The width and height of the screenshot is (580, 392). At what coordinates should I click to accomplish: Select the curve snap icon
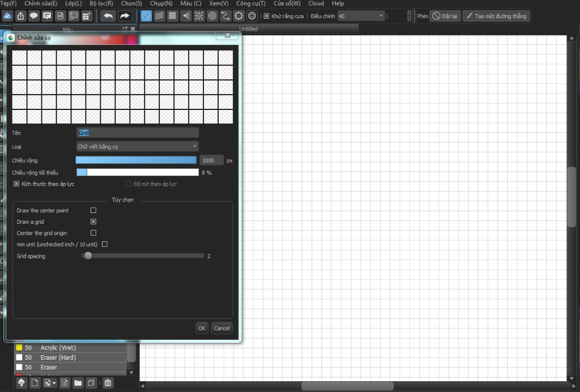pyautogui.click(x=225, y=16)
